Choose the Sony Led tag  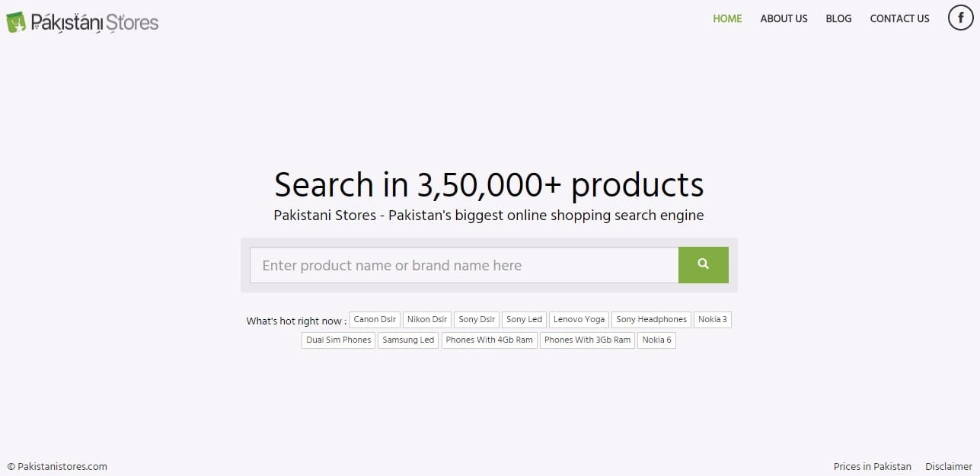(524, 320)
